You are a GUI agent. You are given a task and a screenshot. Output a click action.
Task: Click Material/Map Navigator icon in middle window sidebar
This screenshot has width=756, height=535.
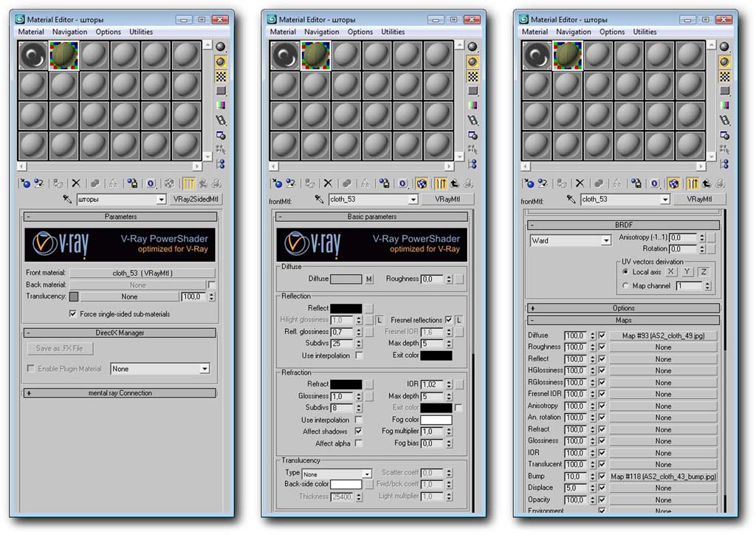pos(472,164)
